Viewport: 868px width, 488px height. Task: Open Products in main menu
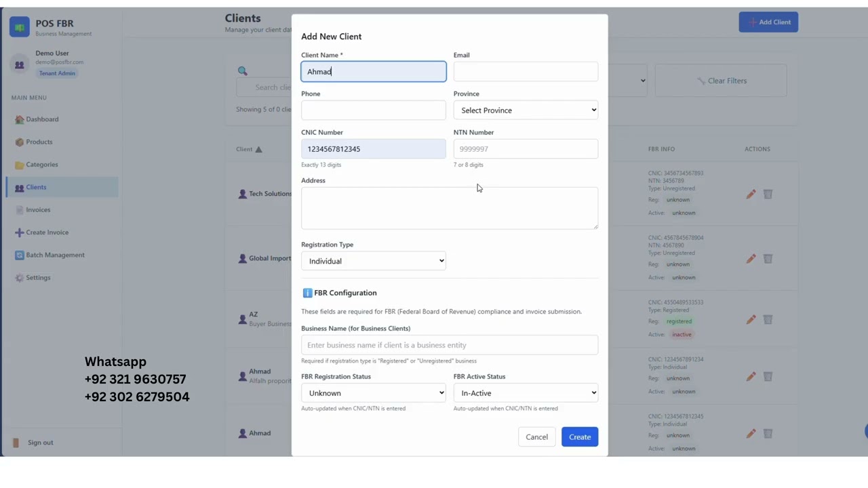pos(62,142)
